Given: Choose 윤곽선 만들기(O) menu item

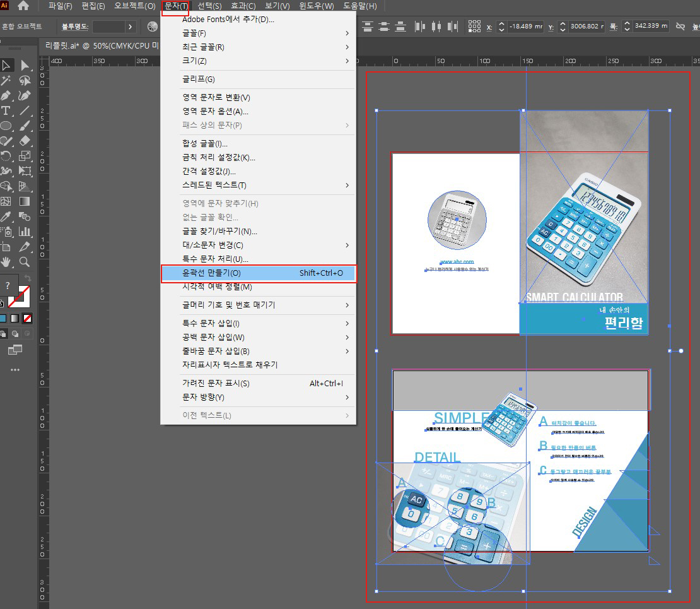Looking at the screenshot, I should click(x=259, y=273).
